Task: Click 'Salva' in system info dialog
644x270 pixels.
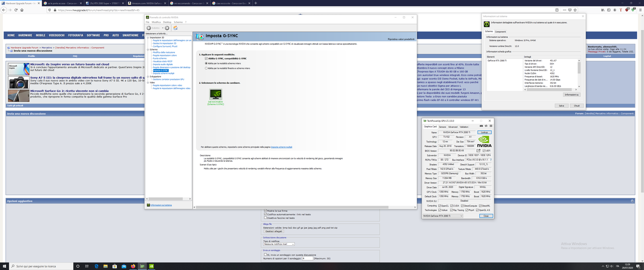Action: click(560, 106)
